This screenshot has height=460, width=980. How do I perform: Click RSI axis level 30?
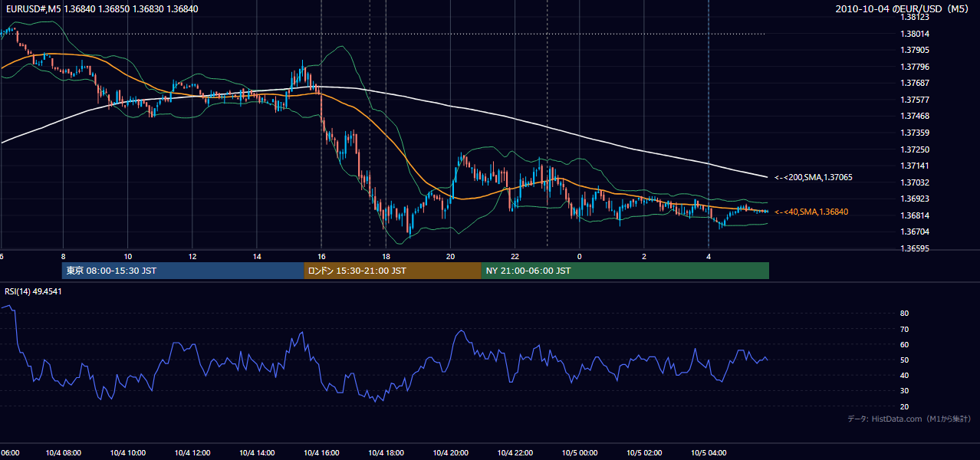coord(904,391)
